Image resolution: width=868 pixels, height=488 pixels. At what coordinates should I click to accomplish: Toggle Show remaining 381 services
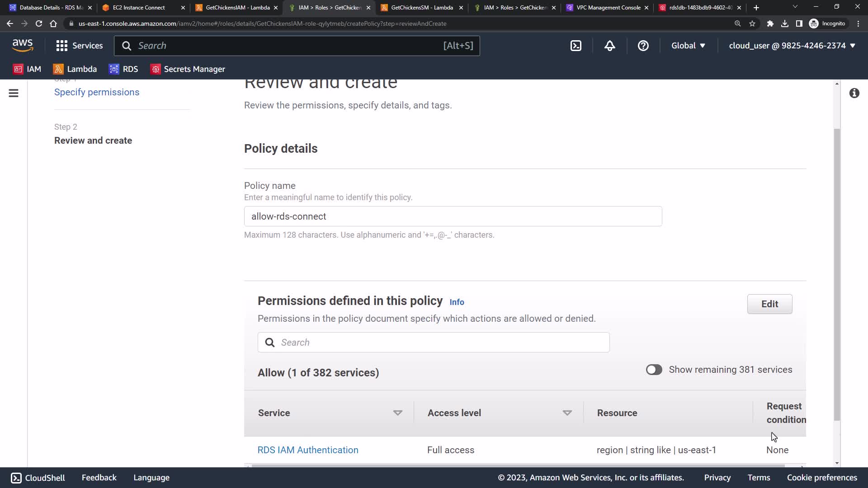tap(654, 370)
